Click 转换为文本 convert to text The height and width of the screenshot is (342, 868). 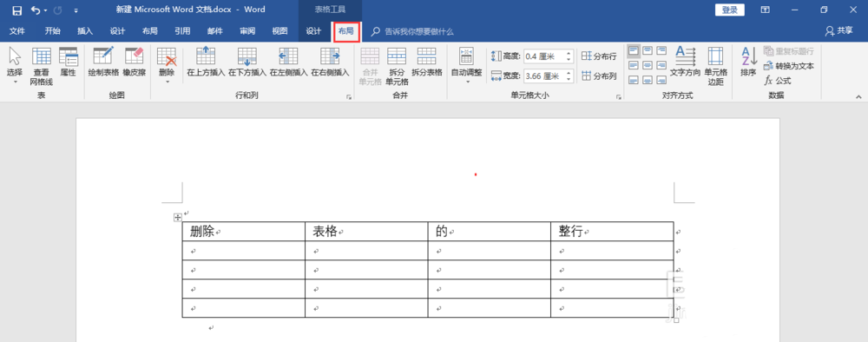click(x=788, y=66)
